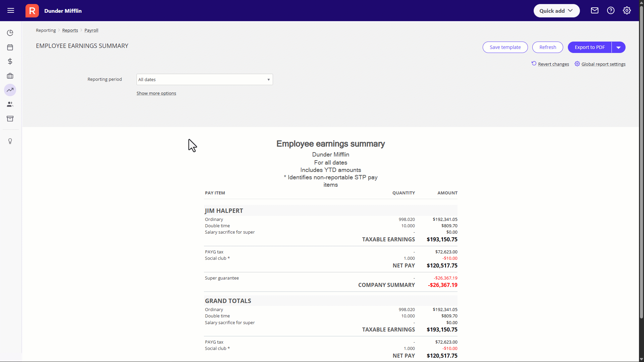The height and width of the screenshot is (362, 644).
Task: Open the settings gear in the top bar
Action: click(x=627, y=10)
